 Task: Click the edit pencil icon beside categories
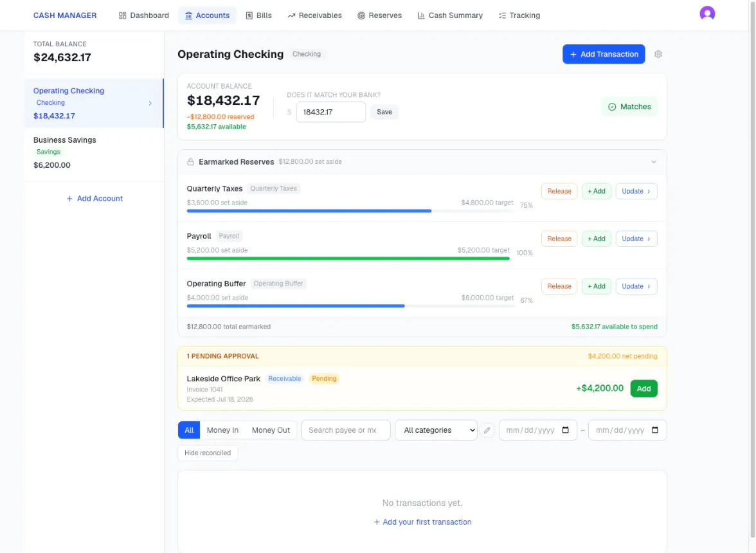tap(487, 430)
